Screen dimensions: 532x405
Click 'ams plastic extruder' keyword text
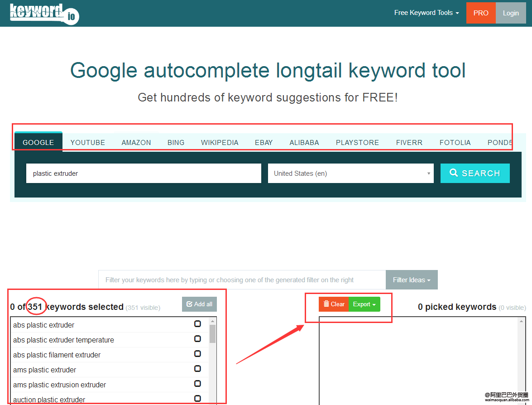[44, 370]
